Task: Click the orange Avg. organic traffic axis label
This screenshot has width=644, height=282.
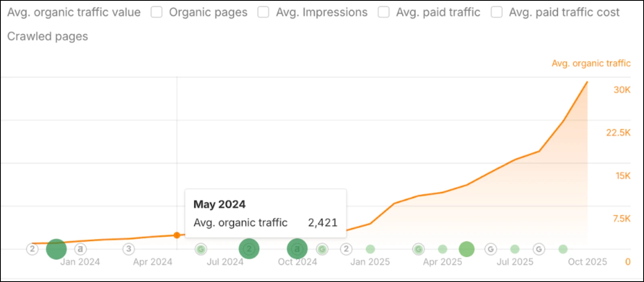Action: coord(591,63)
